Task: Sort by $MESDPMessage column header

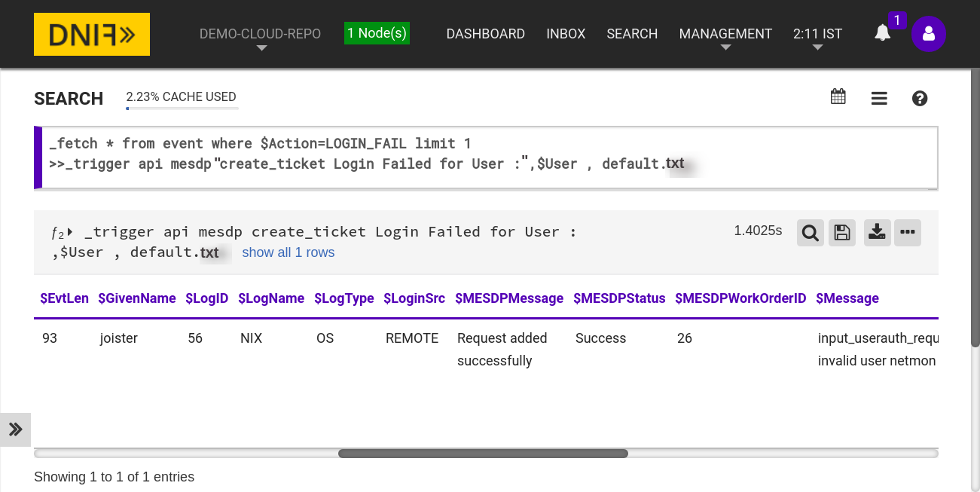Action: coord(509,298)
